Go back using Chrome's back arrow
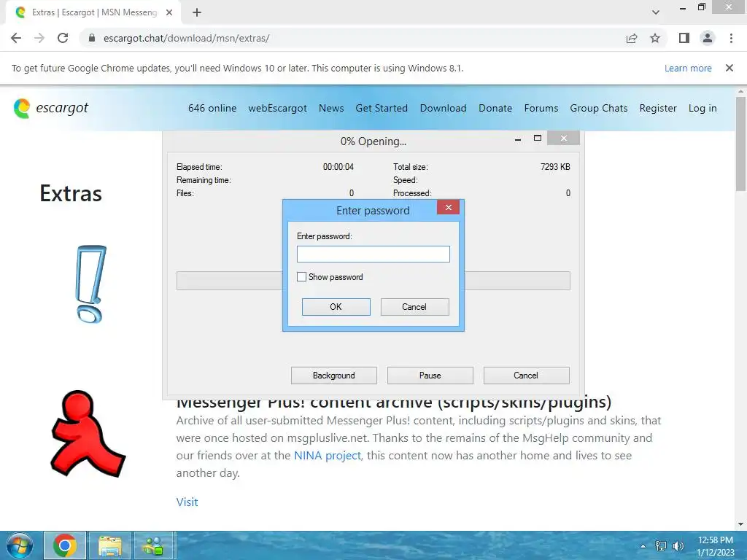 point(16,38)
